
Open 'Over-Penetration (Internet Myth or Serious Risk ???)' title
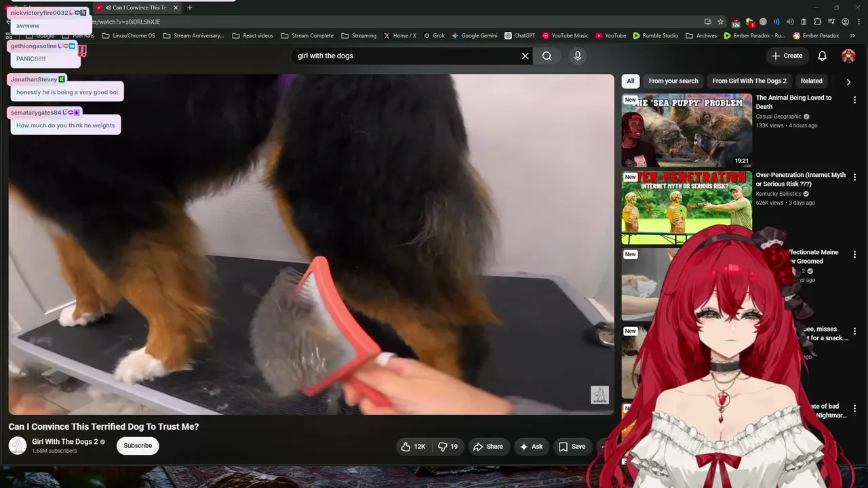[x=801, y=180]
